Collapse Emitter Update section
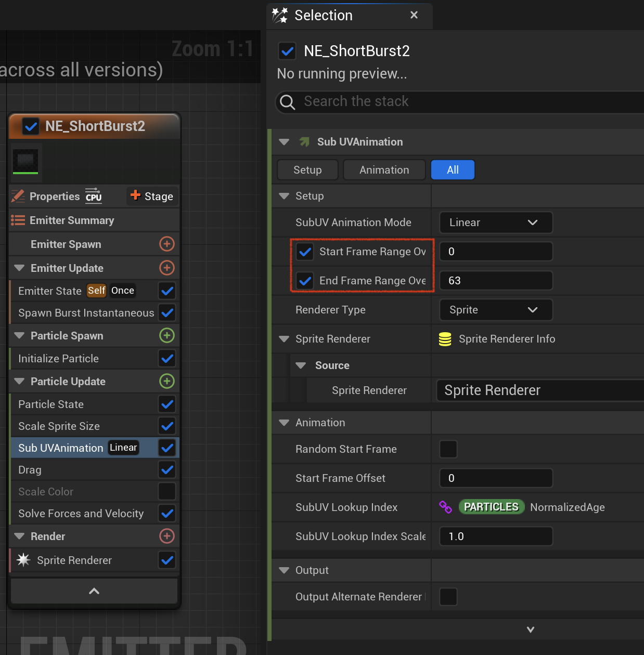This screenshot has width=644, height=655. pyautogui.click(x=19, y=268)
